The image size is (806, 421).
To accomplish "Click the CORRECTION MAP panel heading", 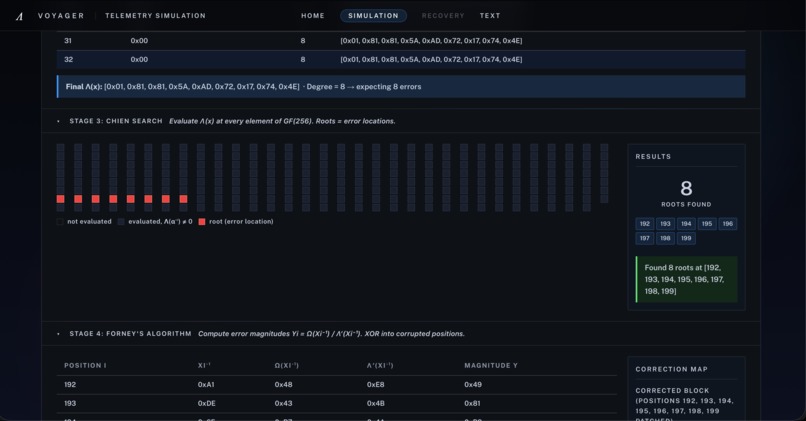I will pyautogui.click(x=671, y=369).
